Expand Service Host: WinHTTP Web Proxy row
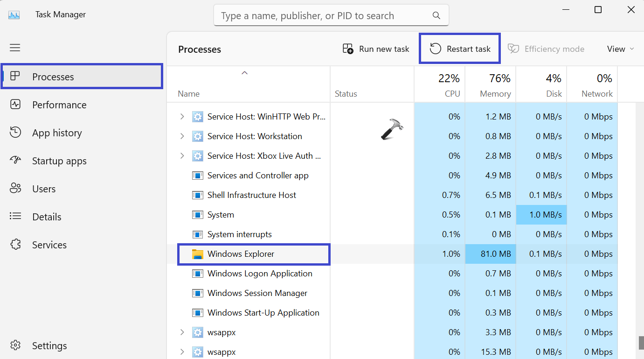644x359 pixels. [182, 117]
